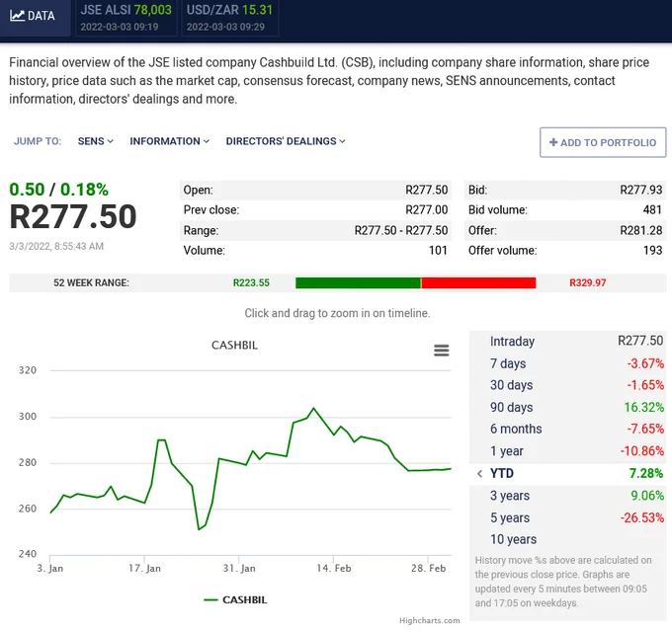
Task: Click the Bid volume value 481
Action: click(x=652, y=209)
